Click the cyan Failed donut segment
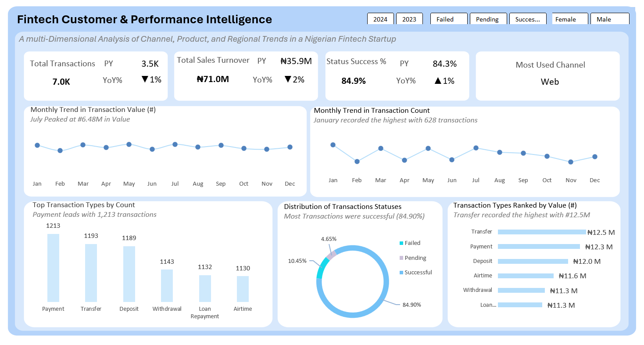This screenshot has width=644, height=345. tap(322, 268)
